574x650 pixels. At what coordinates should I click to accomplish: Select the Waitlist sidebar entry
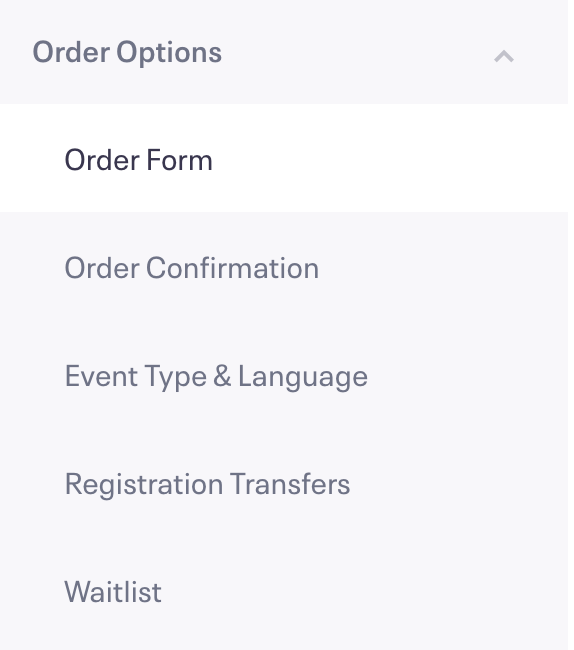tap(284, 592)
